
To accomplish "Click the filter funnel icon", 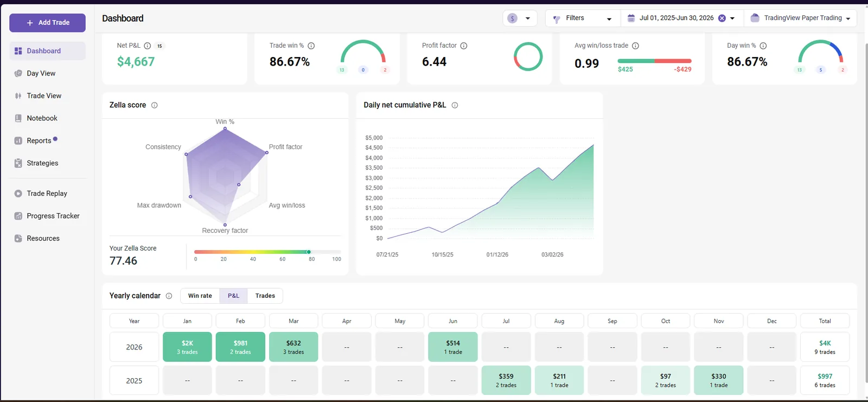I will click(556, 19).
